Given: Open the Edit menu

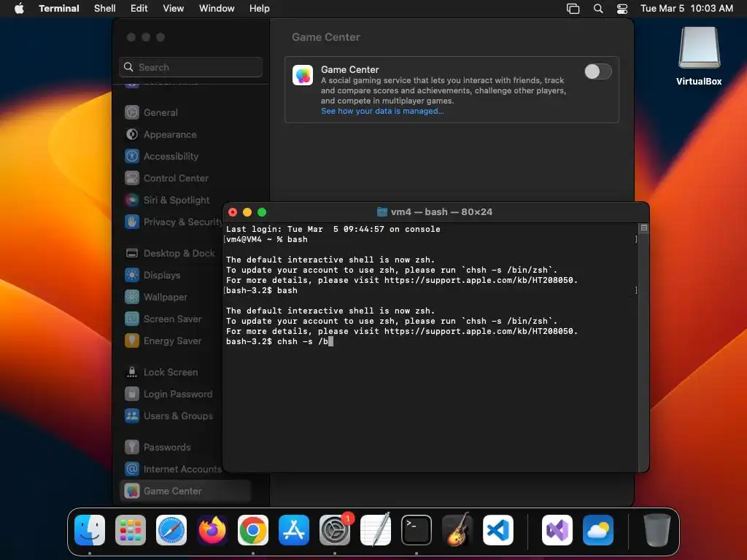Looking at the screenshot, I should click(139, 8).
